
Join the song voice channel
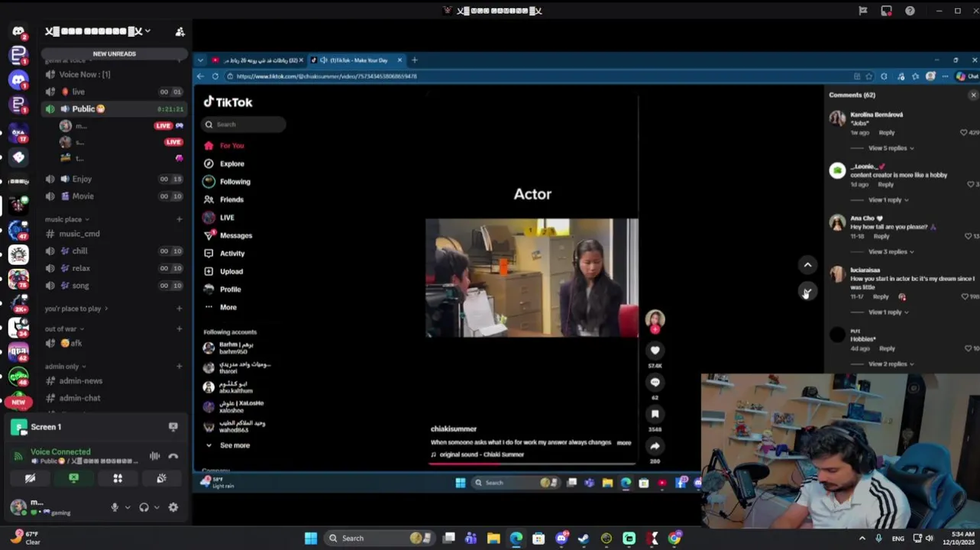point(114,286)
